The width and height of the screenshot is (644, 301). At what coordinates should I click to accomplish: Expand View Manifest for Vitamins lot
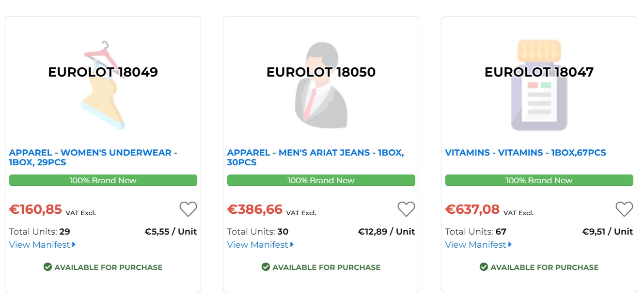[x=478, y=245]
